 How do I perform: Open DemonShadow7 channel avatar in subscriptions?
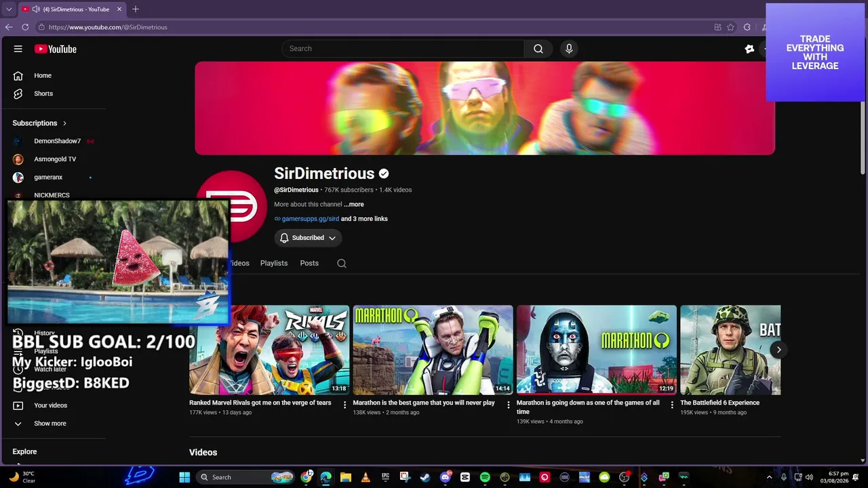click(x=18, y=141)
